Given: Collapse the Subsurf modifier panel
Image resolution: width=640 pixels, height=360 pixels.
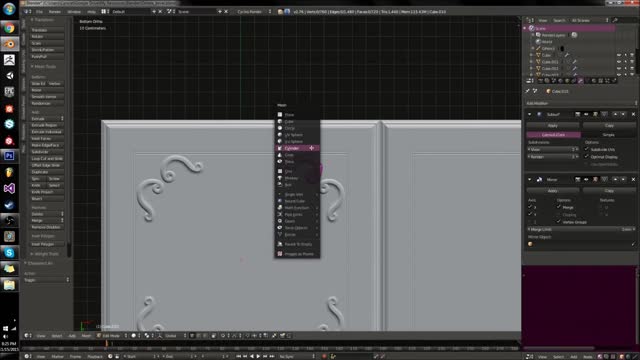Looking at the screenshot, I should click(x=530, y=114).
